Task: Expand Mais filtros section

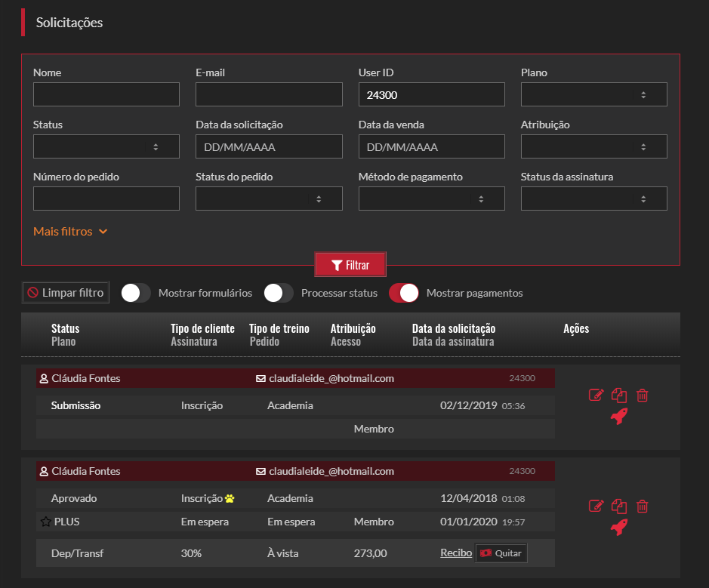Action: point(70,232)
